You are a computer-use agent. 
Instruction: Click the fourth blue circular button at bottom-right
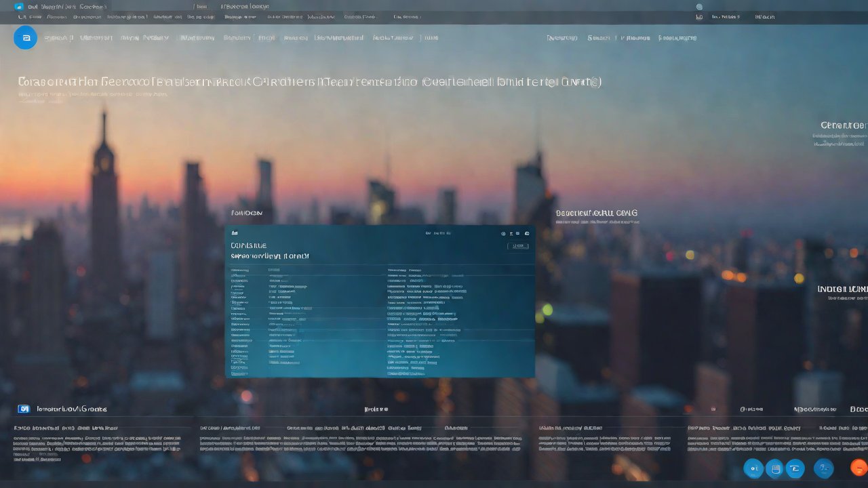(823, 468)
